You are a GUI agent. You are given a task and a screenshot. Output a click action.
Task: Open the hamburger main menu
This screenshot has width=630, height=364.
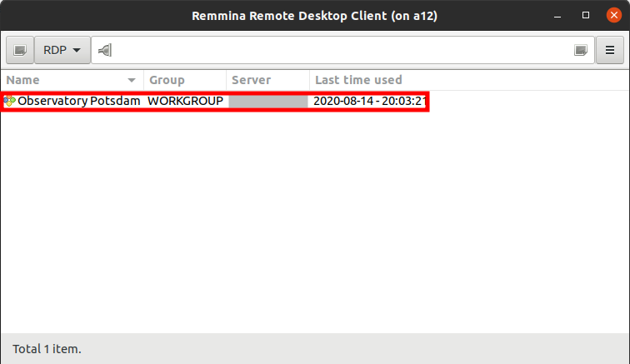[610, 50]
